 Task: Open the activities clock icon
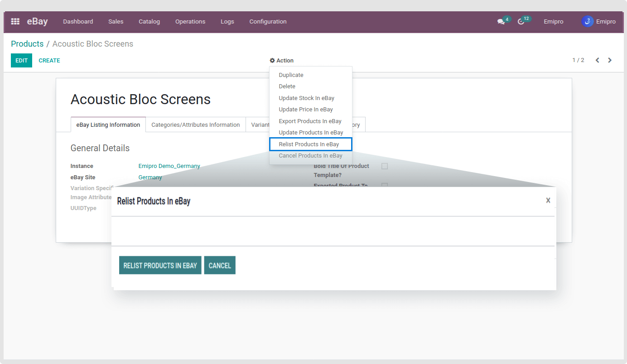[521, 21]
